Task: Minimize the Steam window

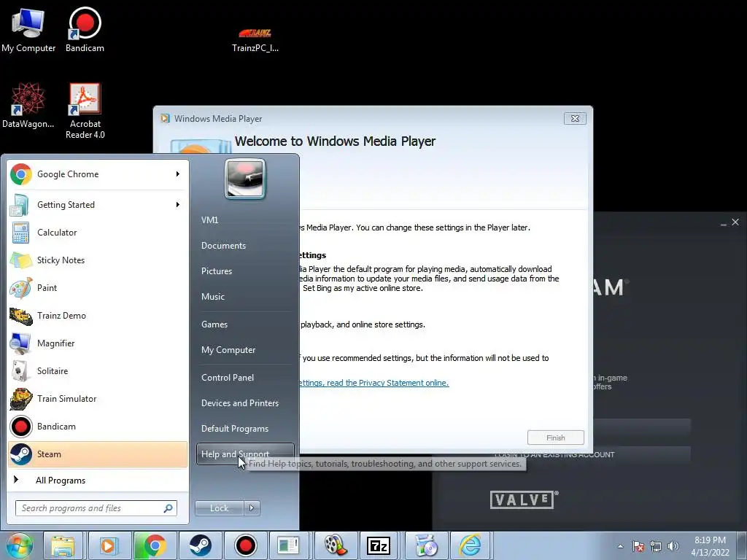Action: [723, 223]
